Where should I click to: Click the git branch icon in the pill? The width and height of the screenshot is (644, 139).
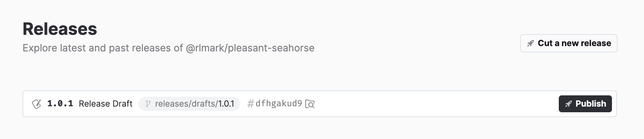tap(148, 104)
